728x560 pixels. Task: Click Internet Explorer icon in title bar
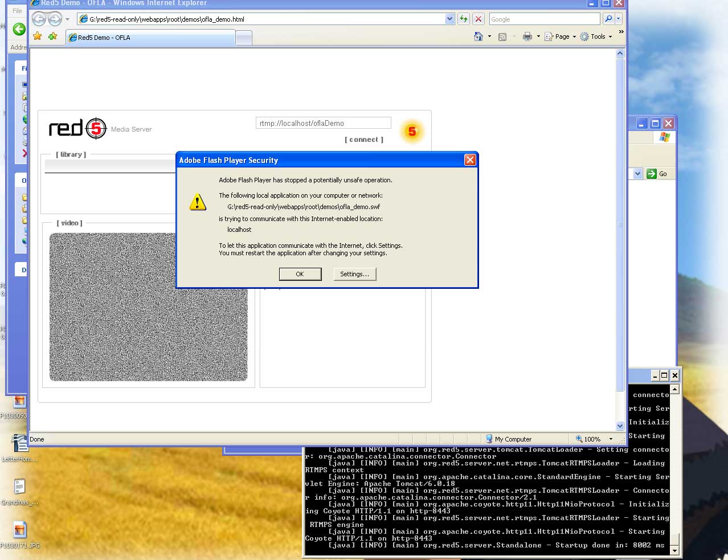coord(35,3)
